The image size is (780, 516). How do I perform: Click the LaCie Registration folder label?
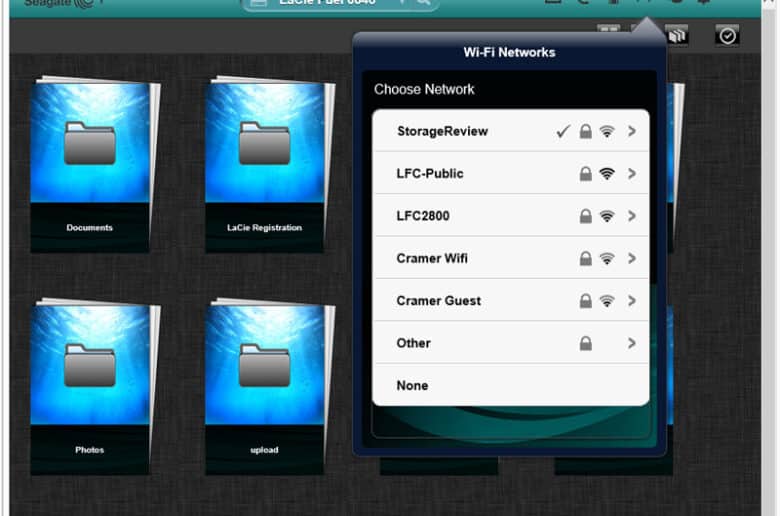click(264, 227)
